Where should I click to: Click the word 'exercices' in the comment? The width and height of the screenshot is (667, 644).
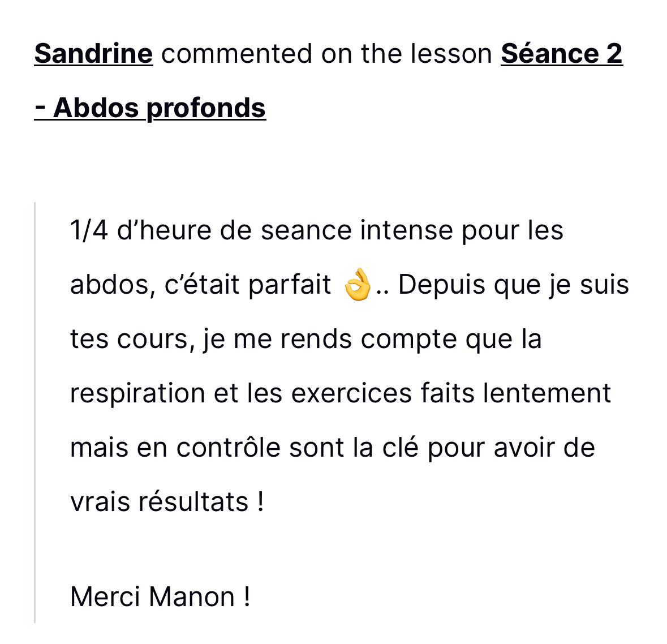pyautogui.click(x=351, y=393)
